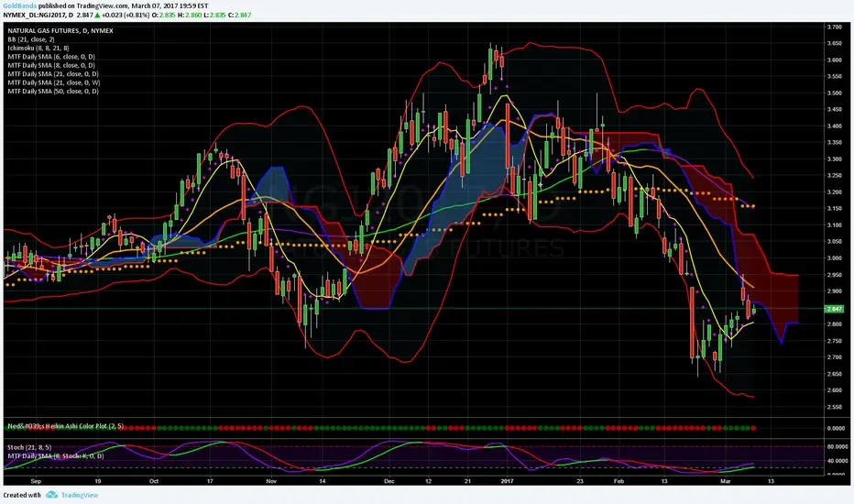
Task: Click the 'Feb' date on time axis
Action: [619, 481]
